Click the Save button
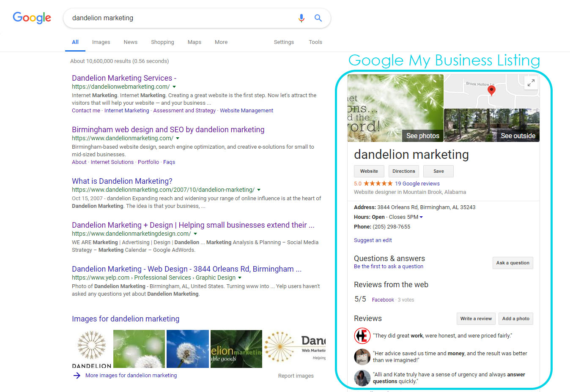Screen dimensions: 570x392 [x=438, y=171]
